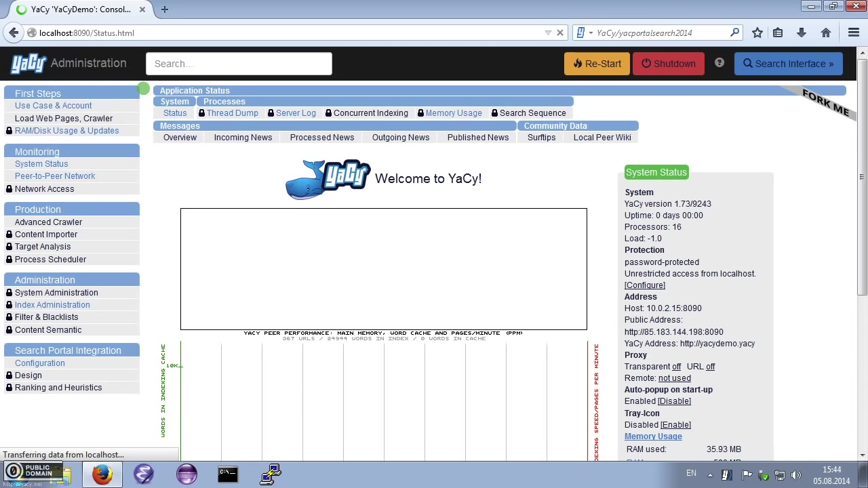The width and height of the screenshot is (868, 488).
Task: Show hidden tray icons arrow
Action: tap(710, 475)
